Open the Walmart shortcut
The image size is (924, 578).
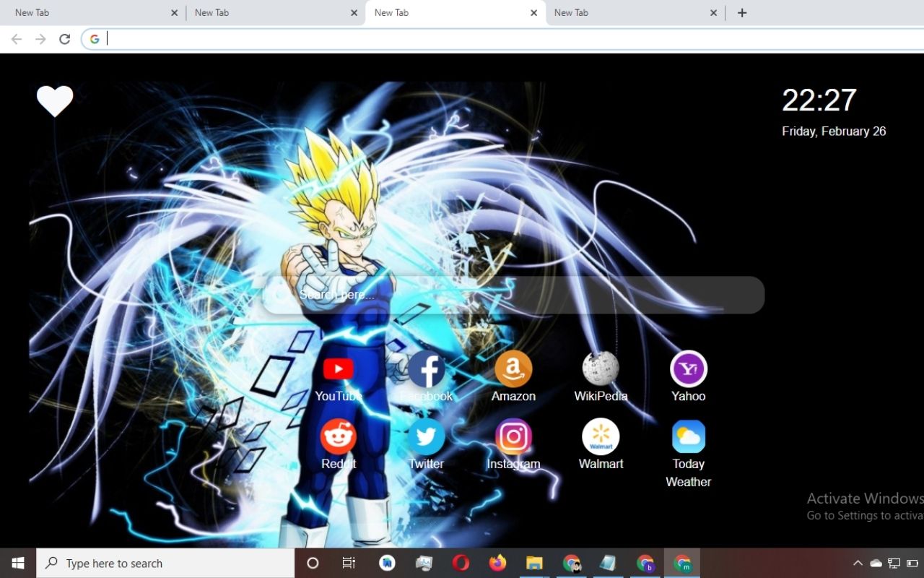coord(601,444)
